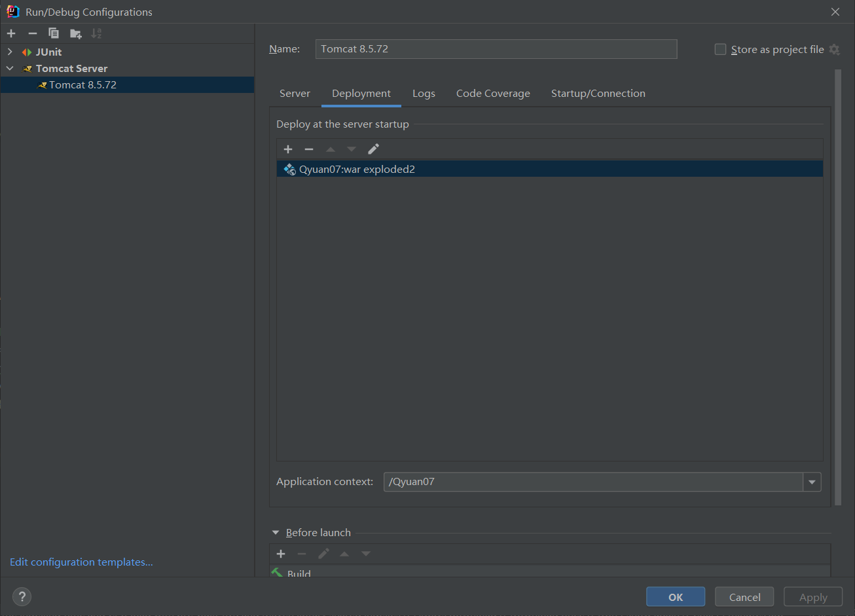Click the configuration panel vertical scrollbar
Screen dimensions: 855x616
[x=838, y=287]
